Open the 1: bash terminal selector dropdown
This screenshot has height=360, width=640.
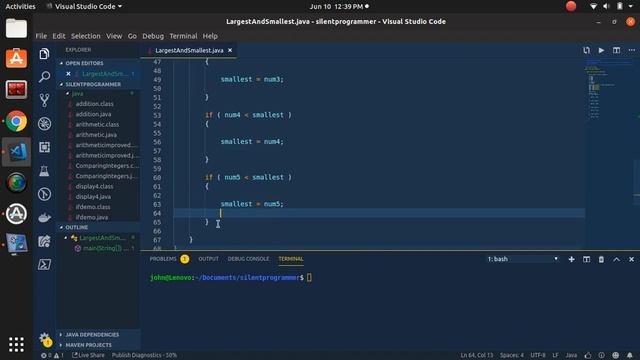coord(522,259)
